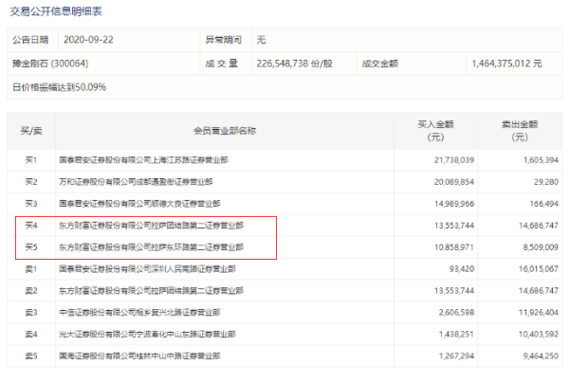
Task: Click buy amount 1,267,294
Action: [456, 356]
